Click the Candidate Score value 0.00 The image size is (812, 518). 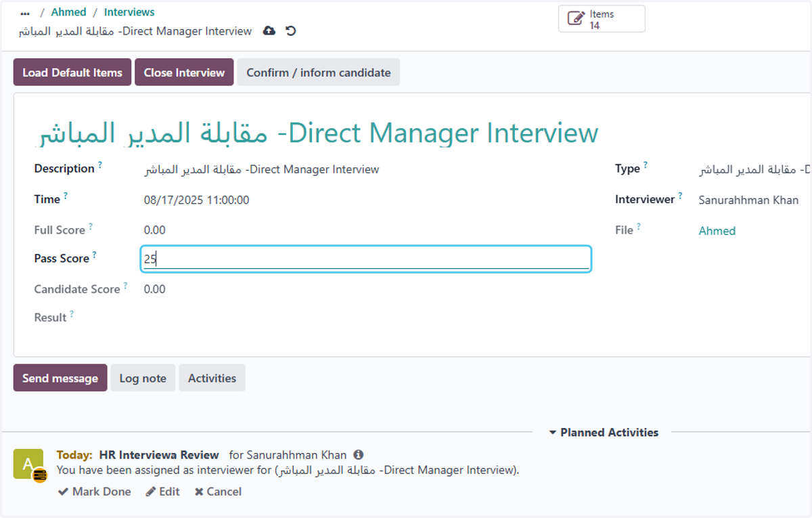click(x=154, y=289)
